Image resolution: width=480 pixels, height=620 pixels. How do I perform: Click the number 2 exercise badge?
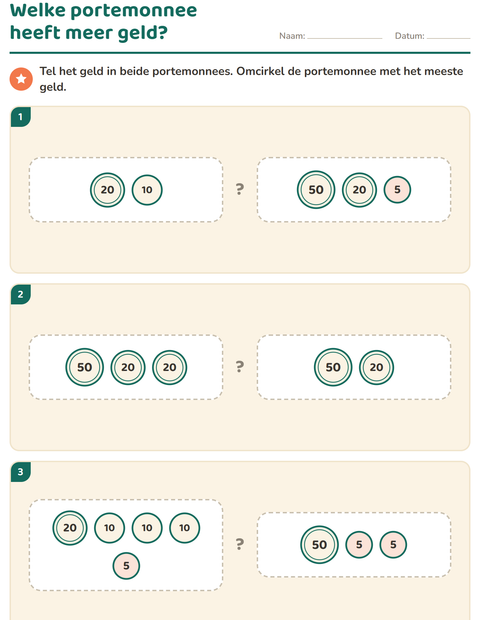[21, 295]
